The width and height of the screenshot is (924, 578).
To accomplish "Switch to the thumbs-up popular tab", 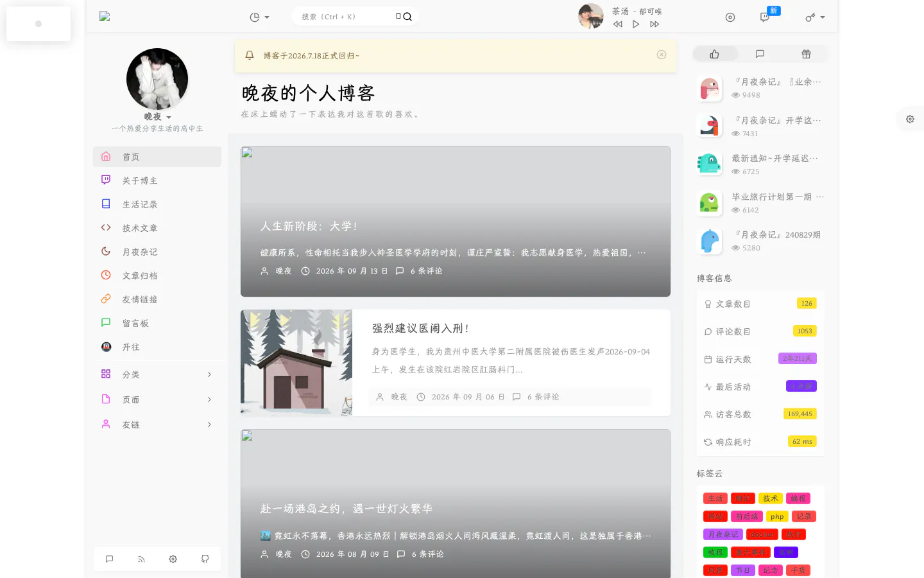I will [715, 54].
